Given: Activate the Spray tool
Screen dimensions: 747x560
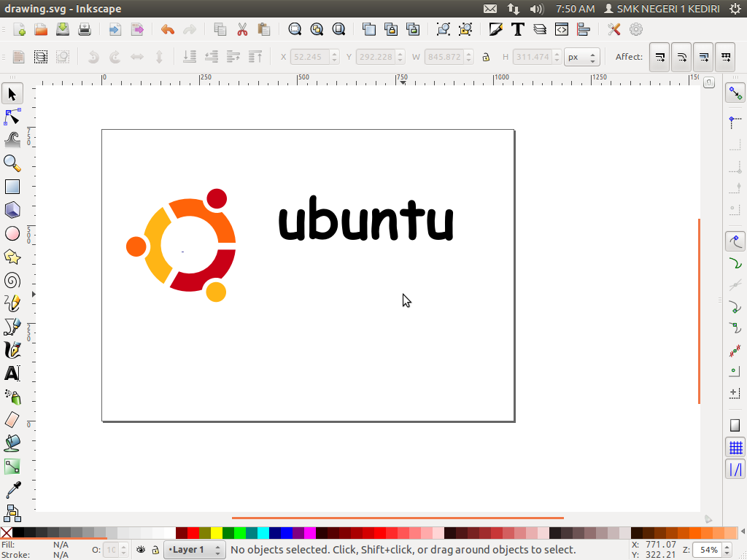Looking at the screenshot, I should 12,397.
